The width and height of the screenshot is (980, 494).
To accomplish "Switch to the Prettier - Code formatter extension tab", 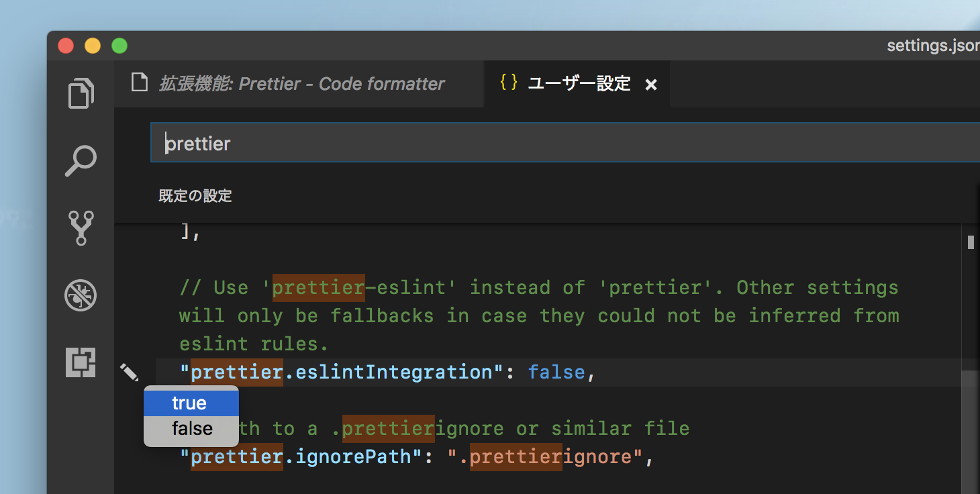I will 299,84.
